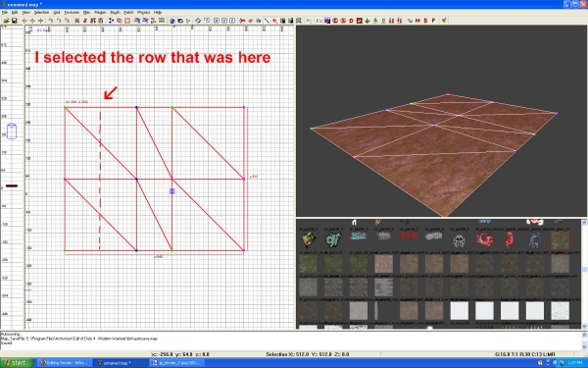The image size is (588, 368).
Task: Switch to Editing Terrain browser taskbar button
Action: [x=64, y=363]
